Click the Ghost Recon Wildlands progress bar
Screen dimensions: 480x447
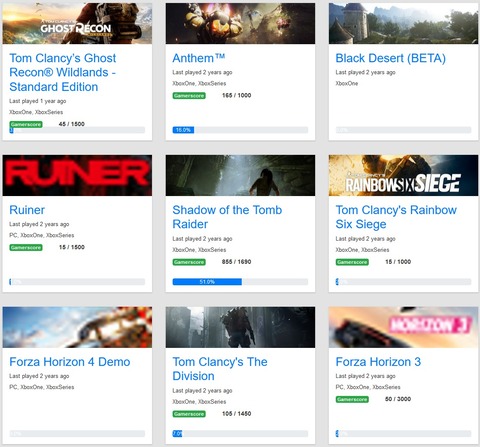tap(77, 130)
